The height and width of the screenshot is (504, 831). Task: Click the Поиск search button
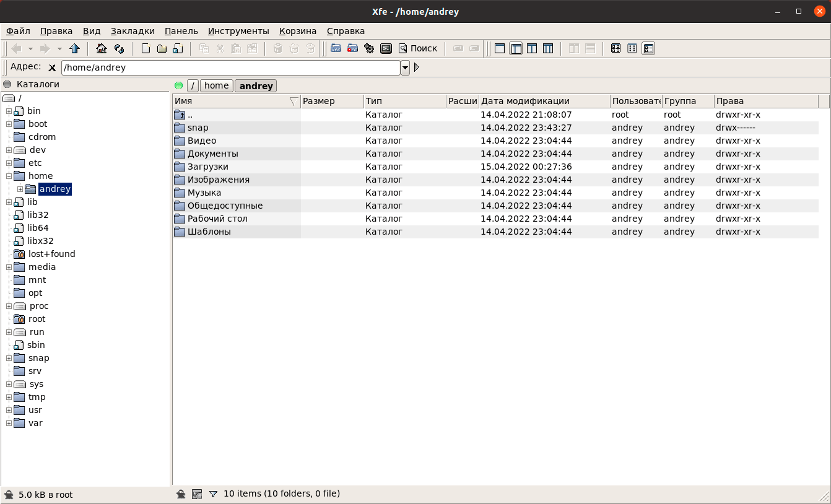point(418,48)
